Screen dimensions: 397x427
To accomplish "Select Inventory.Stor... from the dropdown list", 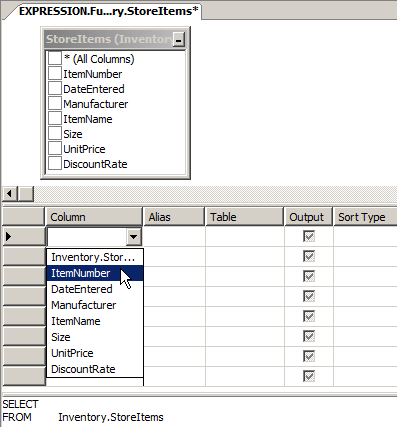I will (x=95, y=257).
